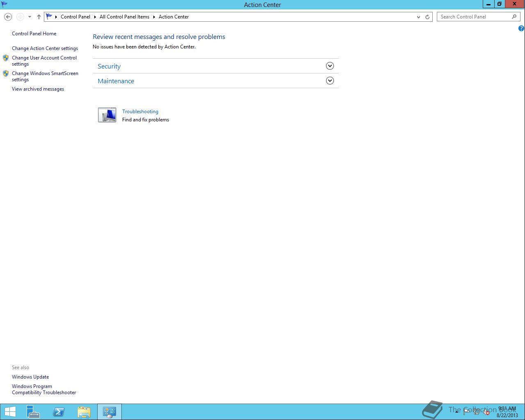Click the taskbar clock and date
The width and height of the screenshot is (525, 420).
point(507,412)
